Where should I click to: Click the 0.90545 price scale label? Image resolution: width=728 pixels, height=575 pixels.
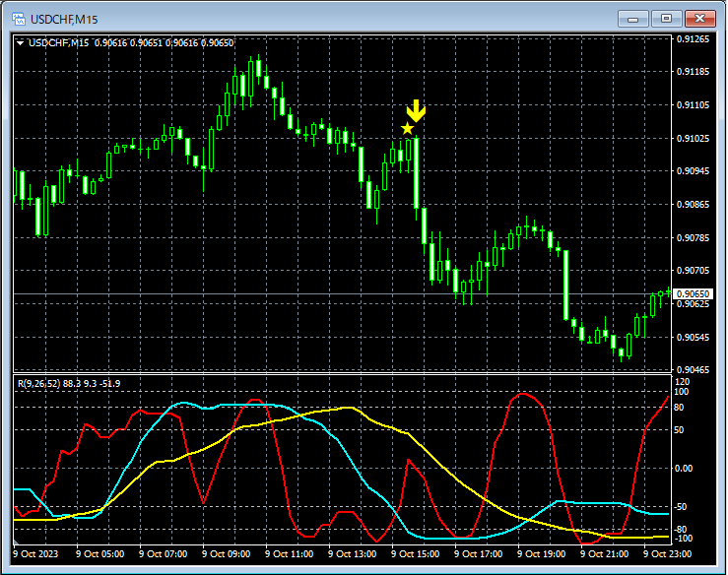click(x=693, y=337)
